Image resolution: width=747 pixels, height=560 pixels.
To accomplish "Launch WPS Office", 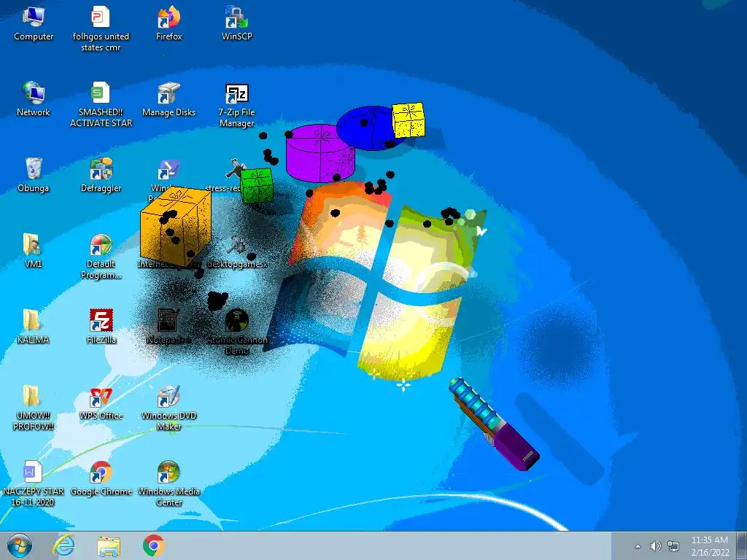I will point(101,402).
